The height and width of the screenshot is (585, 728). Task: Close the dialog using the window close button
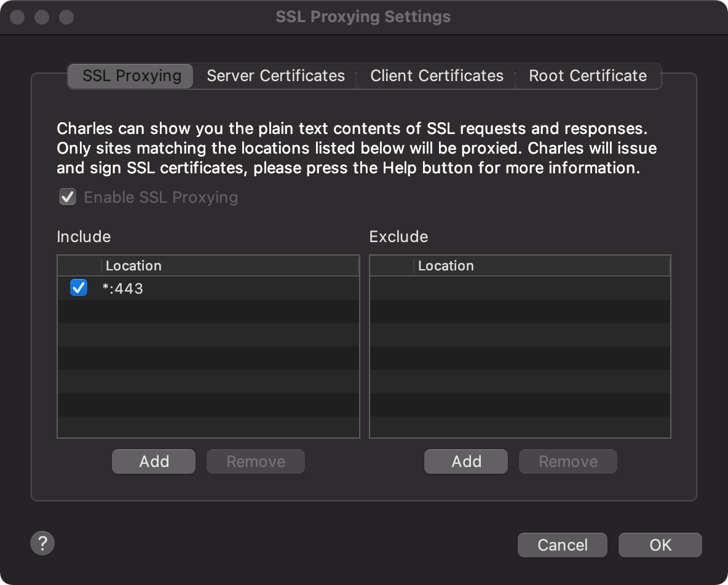(x=18, y=17)
